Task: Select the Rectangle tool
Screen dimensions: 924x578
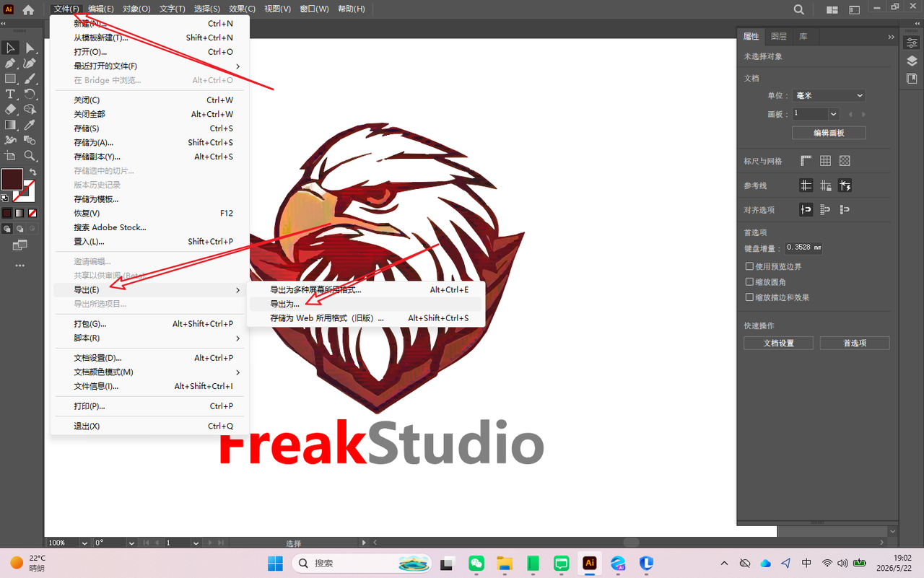Action: tap(10, 79)
